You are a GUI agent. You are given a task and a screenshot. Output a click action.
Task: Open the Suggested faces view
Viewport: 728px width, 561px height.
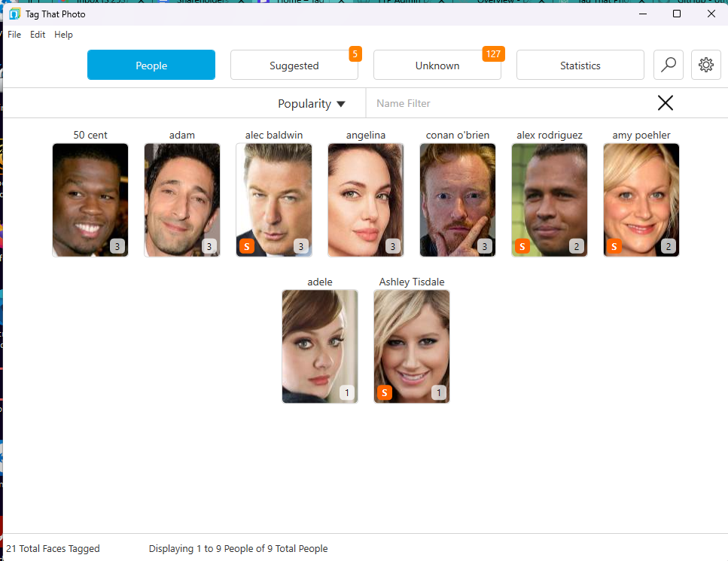[294, 66]
